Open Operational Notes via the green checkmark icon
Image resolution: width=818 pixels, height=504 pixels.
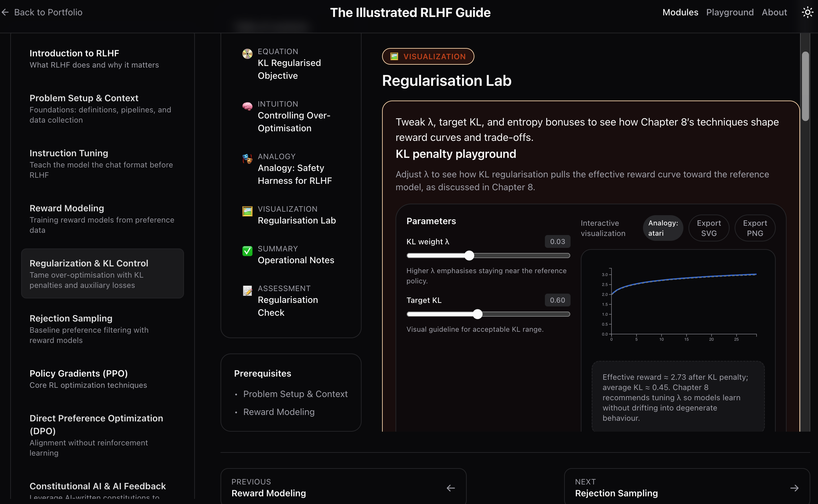tap(247, 251)
